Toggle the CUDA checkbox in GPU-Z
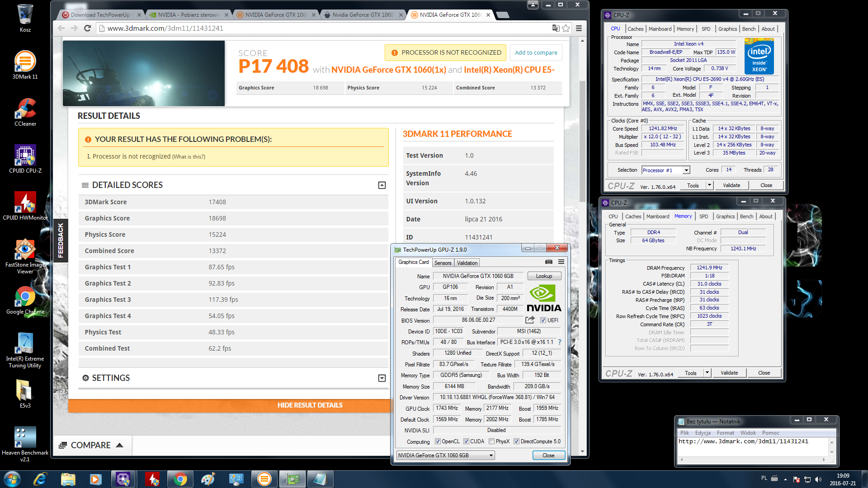The height and width of the screenshot is (488, 868). 466,441
